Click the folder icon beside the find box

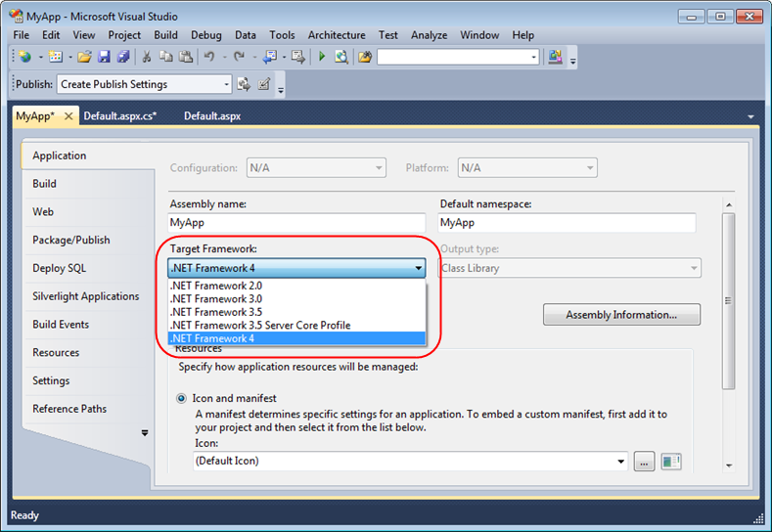[x=365, y=57]
